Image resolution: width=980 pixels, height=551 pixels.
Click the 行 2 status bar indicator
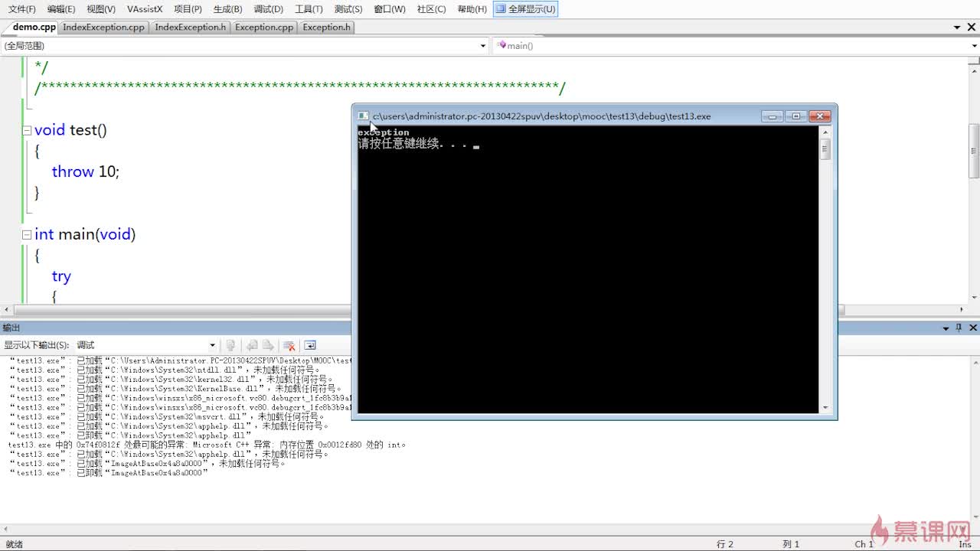tap(725, 544)
